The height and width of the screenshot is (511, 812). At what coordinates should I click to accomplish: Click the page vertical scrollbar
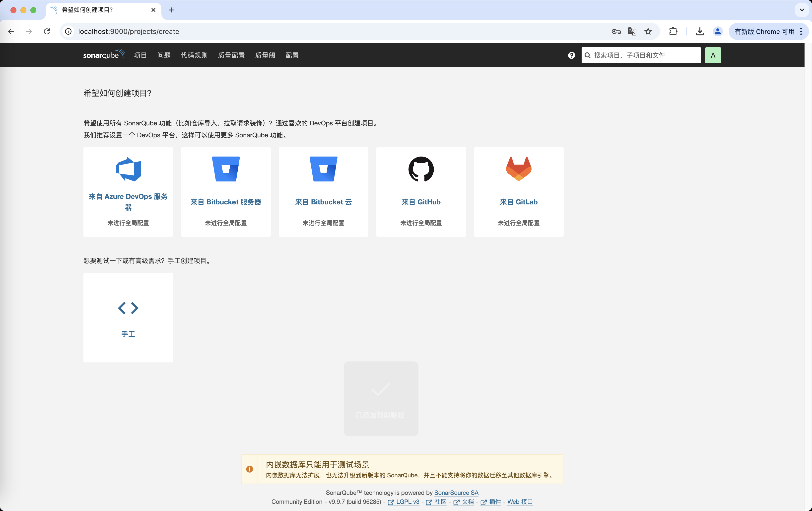click(808, 277)
